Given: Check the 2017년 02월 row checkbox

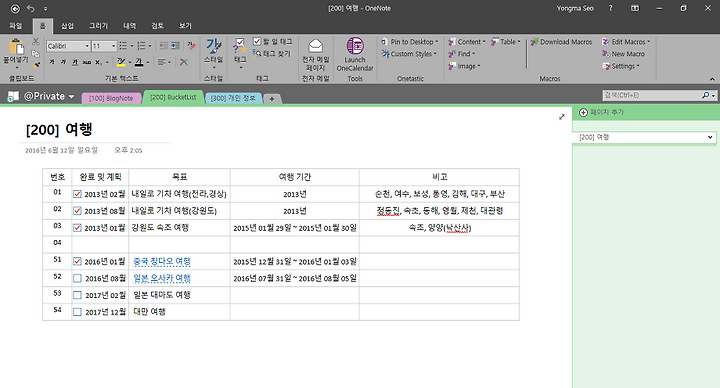Looking at the screenshot, I should coord(77,295).
